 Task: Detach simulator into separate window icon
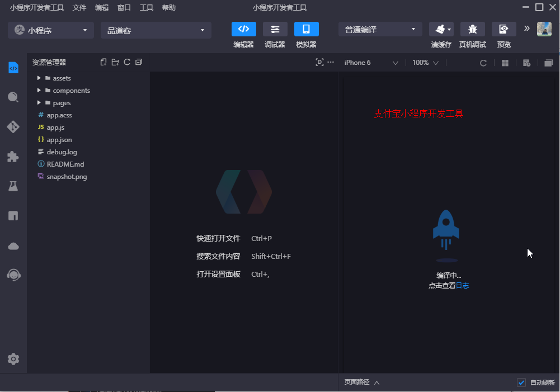[x=549, y=63]
